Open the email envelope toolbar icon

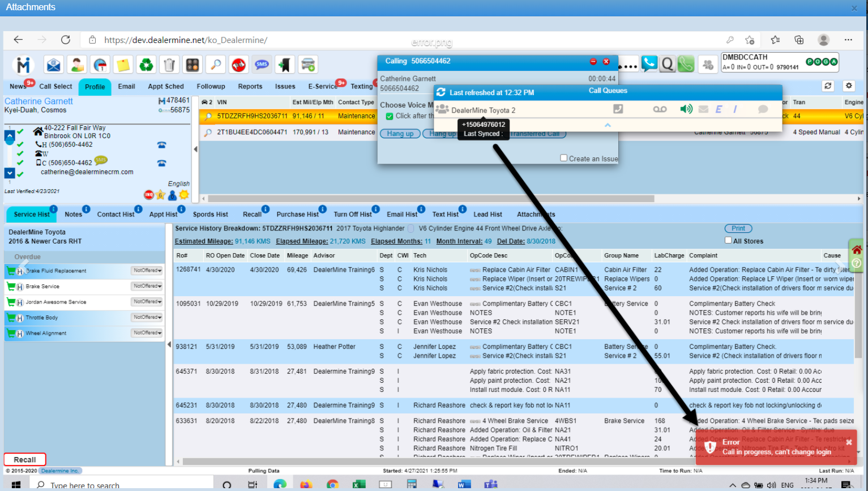54,65
